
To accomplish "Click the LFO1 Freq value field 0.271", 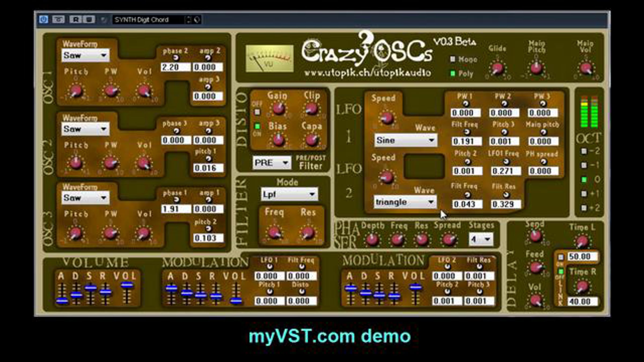I will pos(506,171).
